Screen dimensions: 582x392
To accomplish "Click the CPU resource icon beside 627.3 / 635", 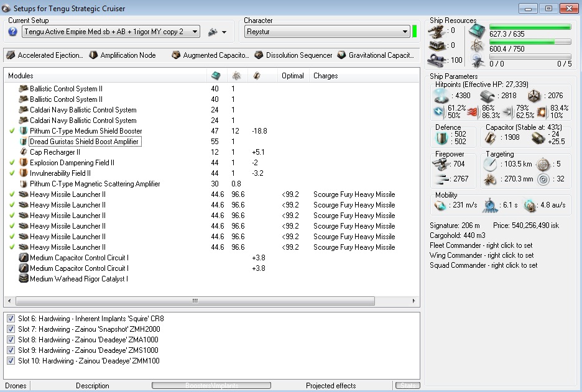I will (477, 31).
